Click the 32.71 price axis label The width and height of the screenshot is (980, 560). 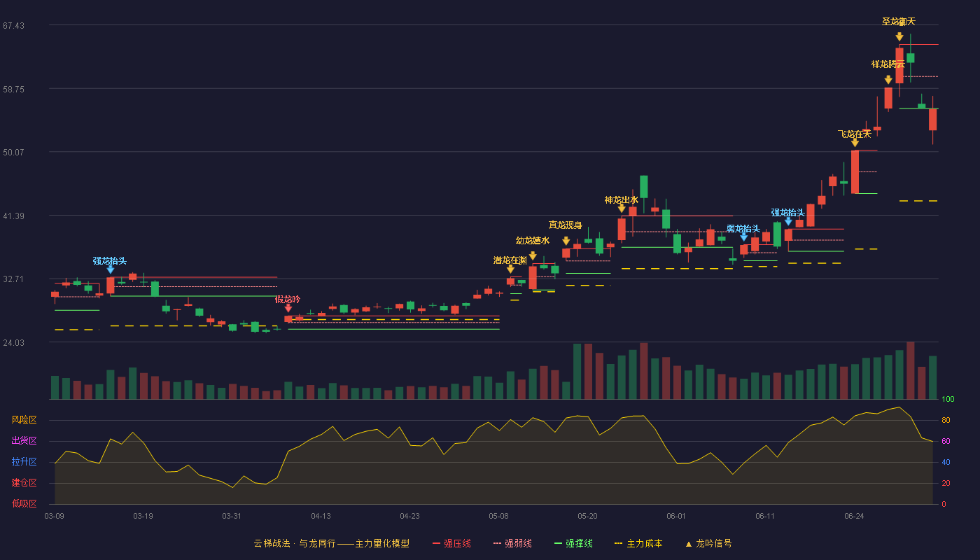13,279
